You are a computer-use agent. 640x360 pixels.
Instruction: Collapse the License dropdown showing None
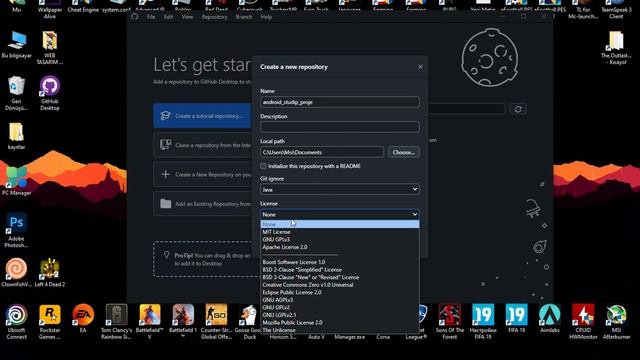point(340,214)
